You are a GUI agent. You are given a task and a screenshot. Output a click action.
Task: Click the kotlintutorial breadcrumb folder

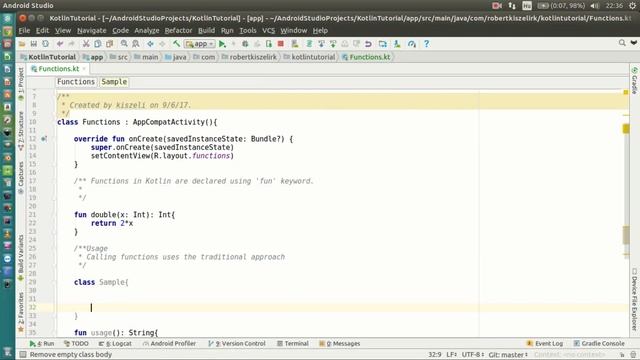tap(309, 57)
